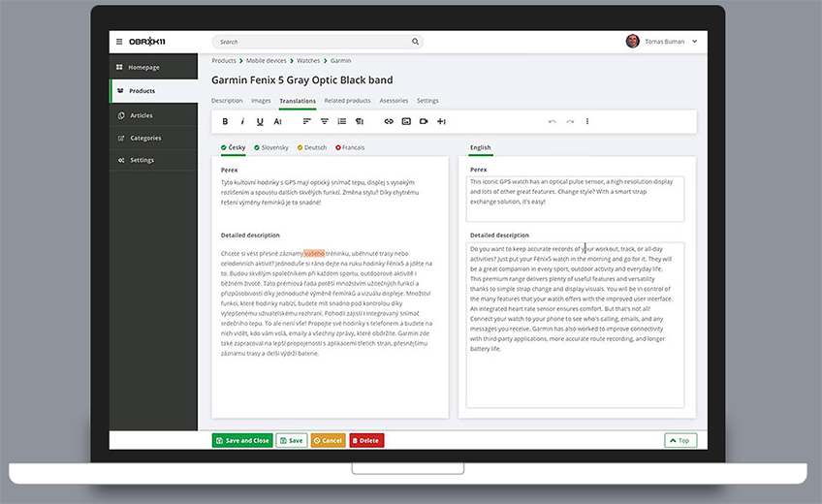Select the Translations tab

(x=298, y=101)
